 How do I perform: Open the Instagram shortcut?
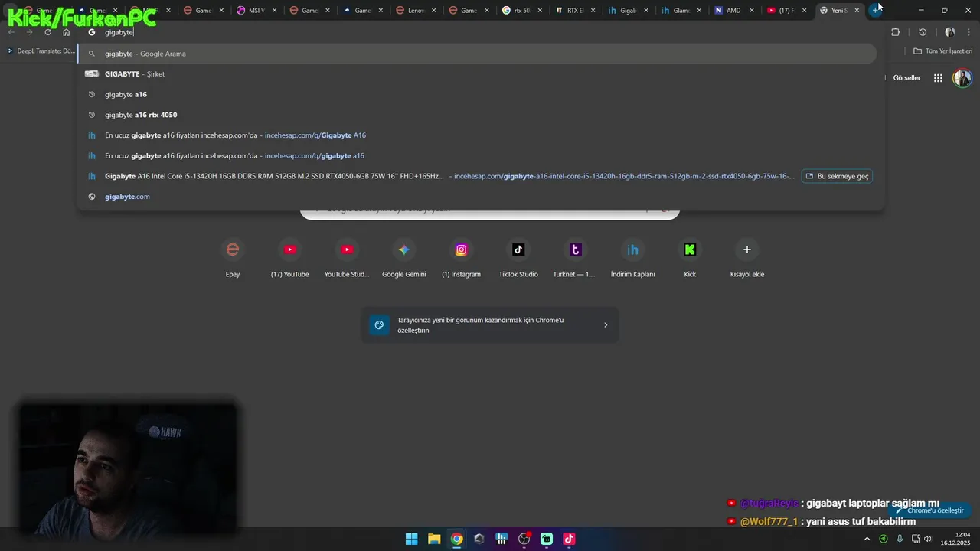(x=461, y=258)
